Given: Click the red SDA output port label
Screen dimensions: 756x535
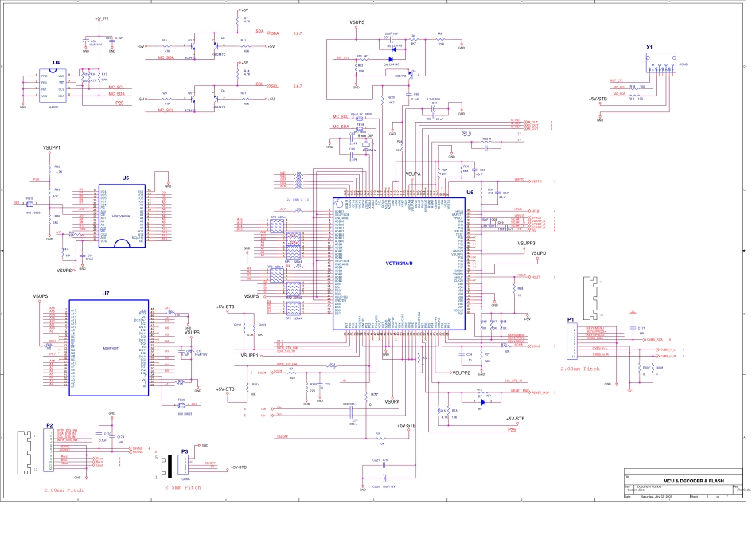Looking at the screenshot, I should click(x=274, y=34).
